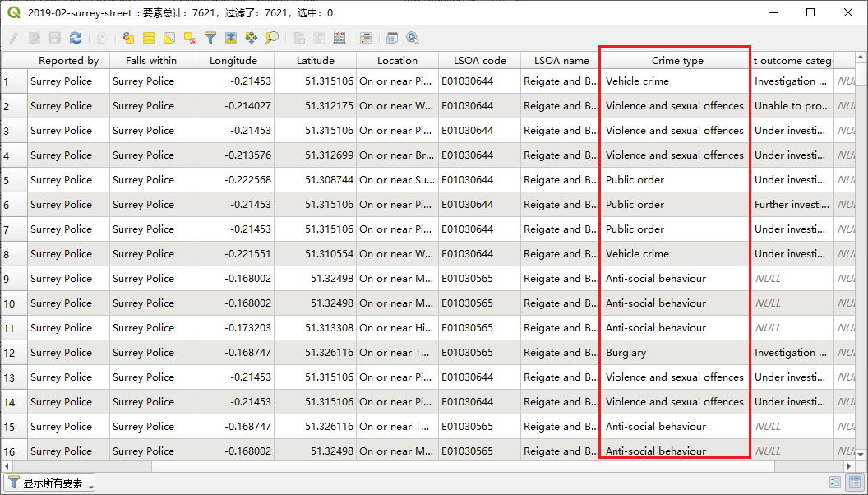The image size is (868, 495).
Task: Click the Public order cell in row 5
Action: pos(676,180)
